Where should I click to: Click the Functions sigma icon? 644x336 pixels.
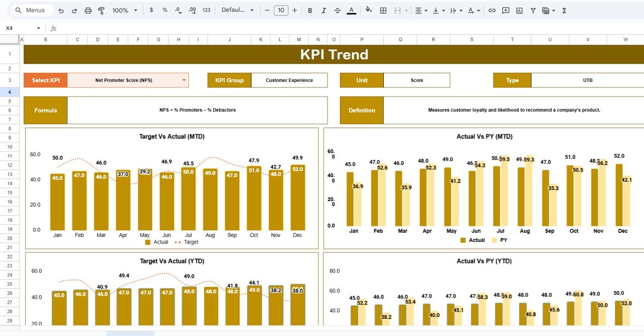tap(564, 11)
